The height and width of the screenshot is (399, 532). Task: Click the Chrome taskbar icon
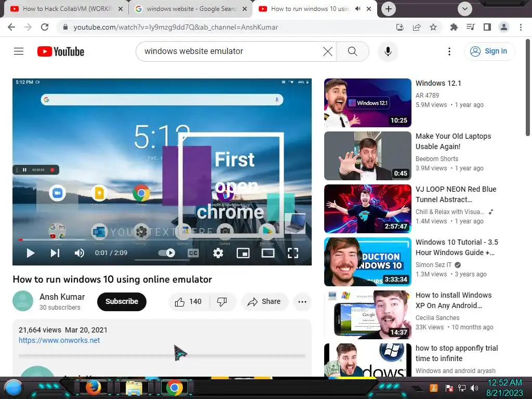[174, 388]
